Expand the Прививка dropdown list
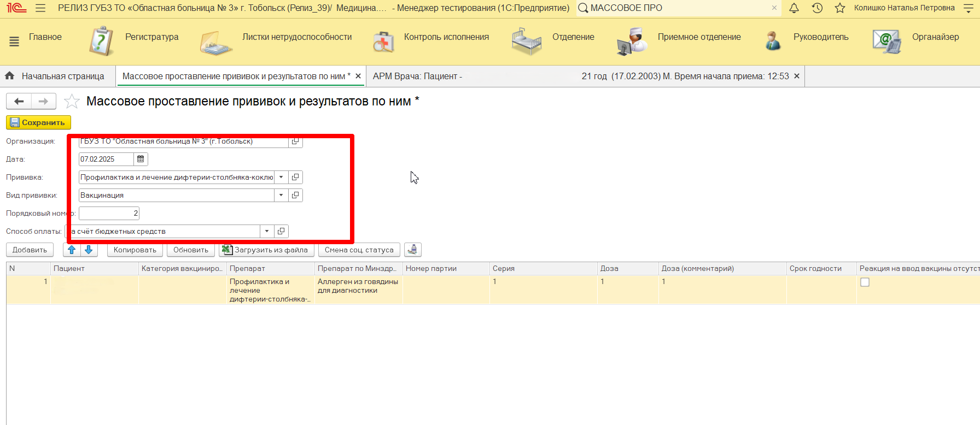 pyautogui.click(x=281, y=177)
